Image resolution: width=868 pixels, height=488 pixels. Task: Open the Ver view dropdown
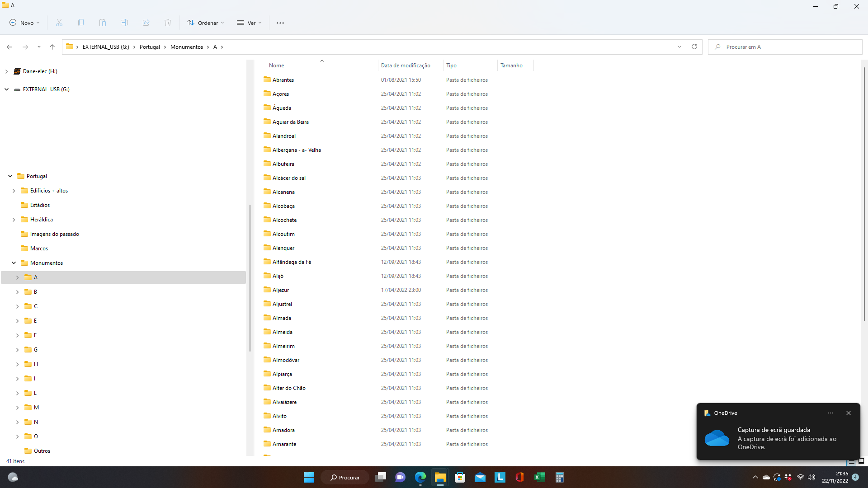[250, 23]
